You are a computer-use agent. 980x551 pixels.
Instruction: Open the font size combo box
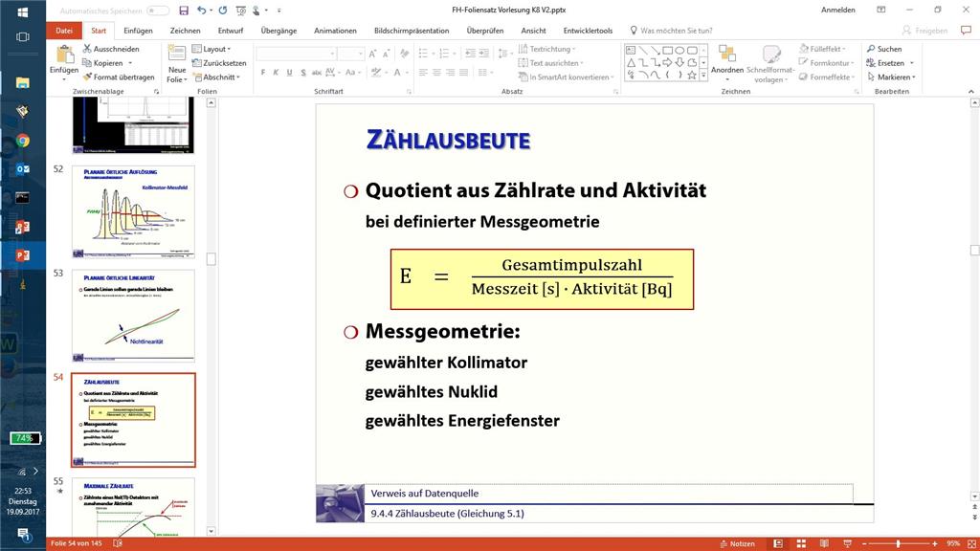coord(350,54)
